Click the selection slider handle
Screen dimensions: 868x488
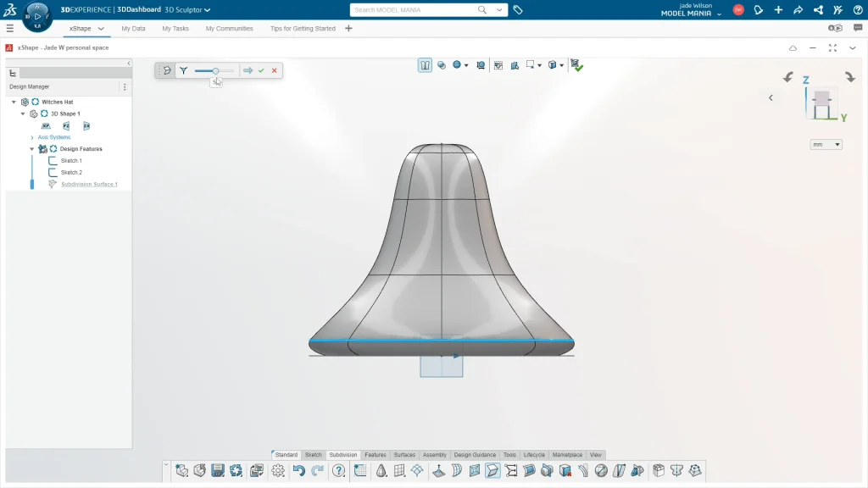click(216, 71)
